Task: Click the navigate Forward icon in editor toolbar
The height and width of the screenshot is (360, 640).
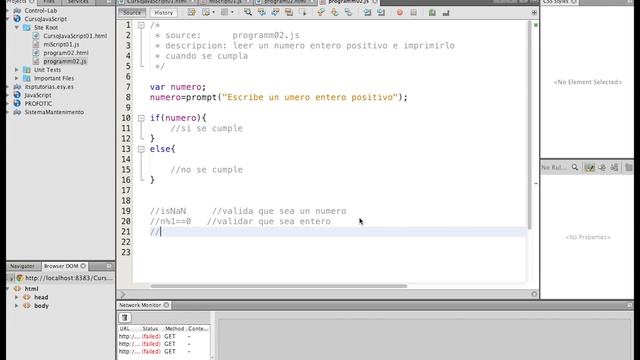Action: point(225,13)
